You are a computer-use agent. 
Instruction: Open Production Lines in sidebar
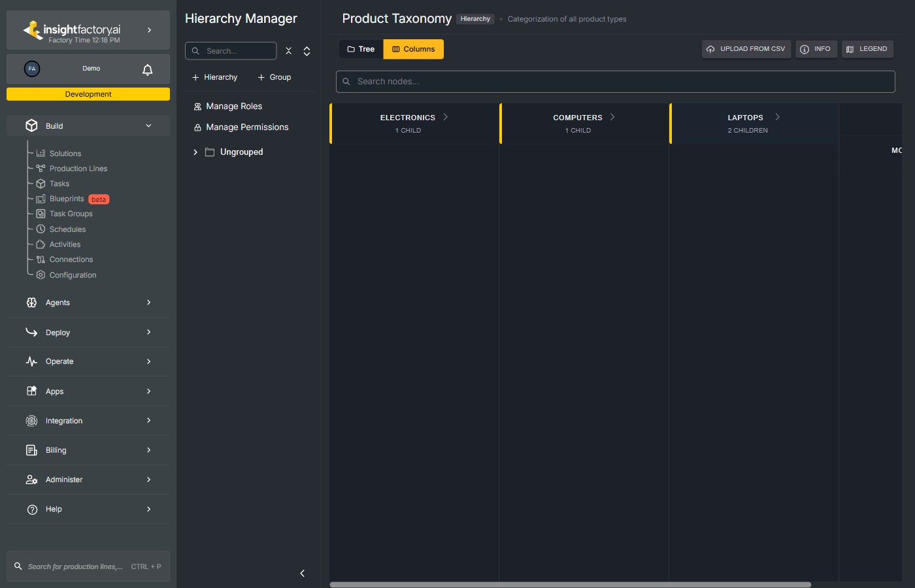78,169
